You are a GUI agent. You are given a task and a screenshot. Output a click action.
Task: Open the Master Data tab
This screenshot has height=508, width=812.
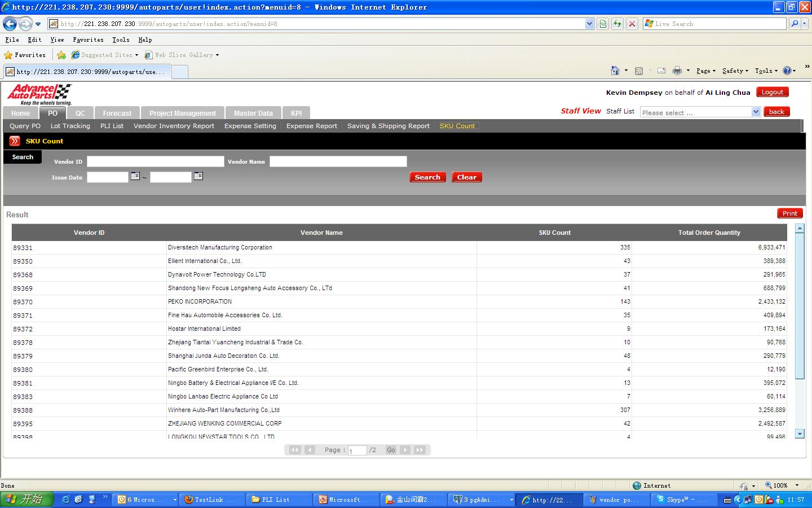click(253, 113)
